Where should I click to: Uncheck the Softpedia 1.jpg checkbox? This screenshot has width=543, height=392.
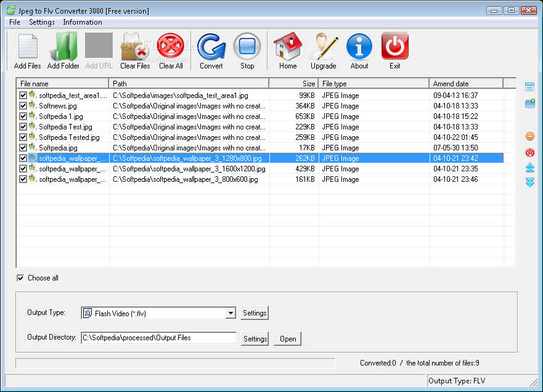[23, 116]
